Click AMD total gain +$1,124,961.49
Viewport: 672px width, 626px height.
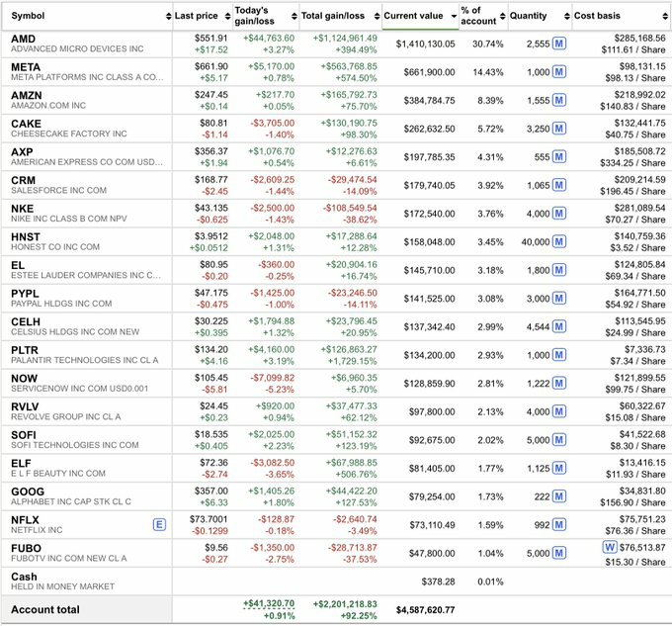(345, 39)
